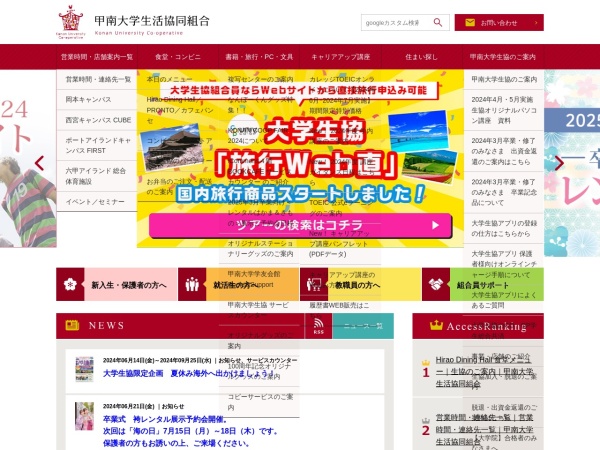
Task: Open 営業時間・店舗案内一覧 menu
Action: pyautogui.click(x=97, y=57)
